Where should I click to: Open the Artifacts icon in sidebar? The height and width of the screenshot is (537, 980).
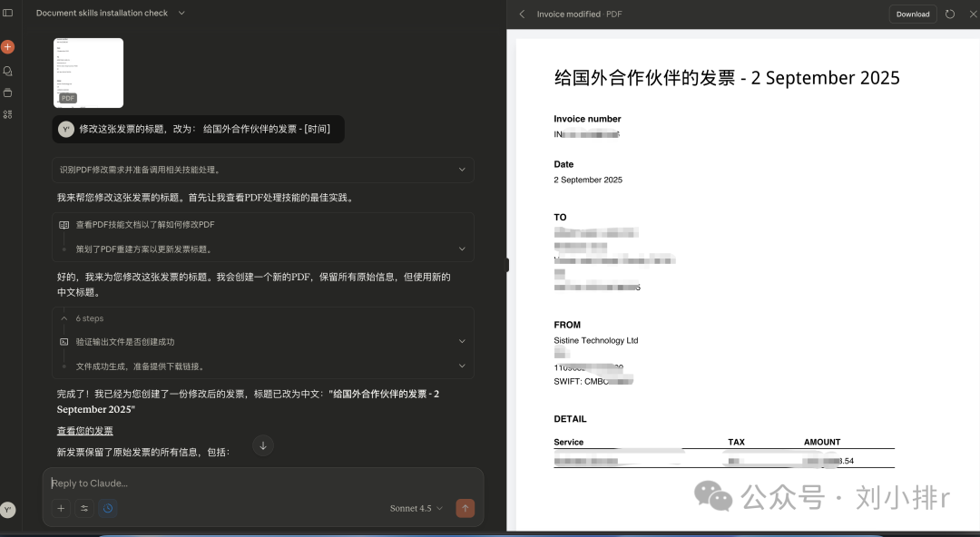coord(8,114)
